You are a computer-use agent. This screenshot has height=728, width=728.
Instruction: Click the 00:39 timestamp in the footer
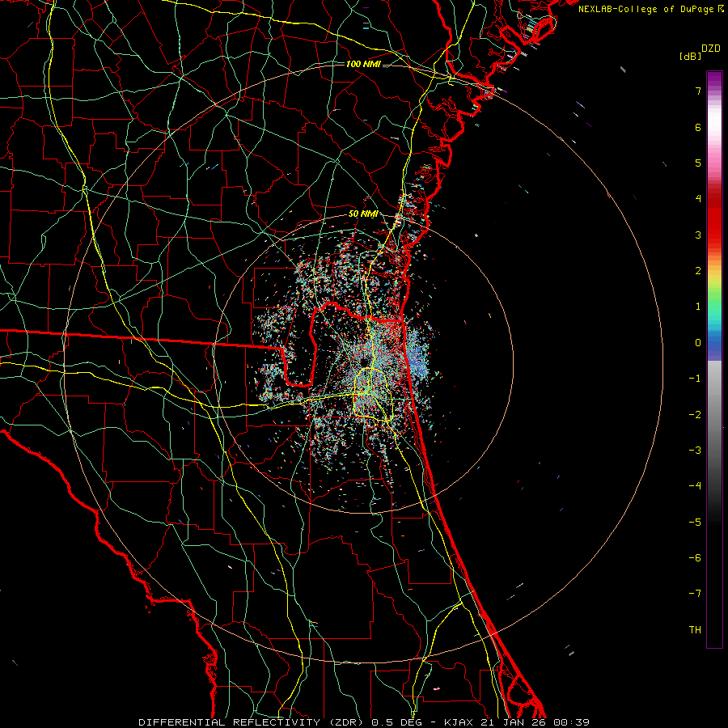(571, 722)
